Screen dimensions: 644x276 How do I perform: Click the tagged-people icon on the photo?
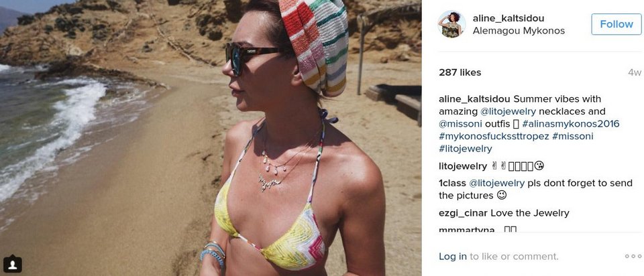[x=12, y=264]
